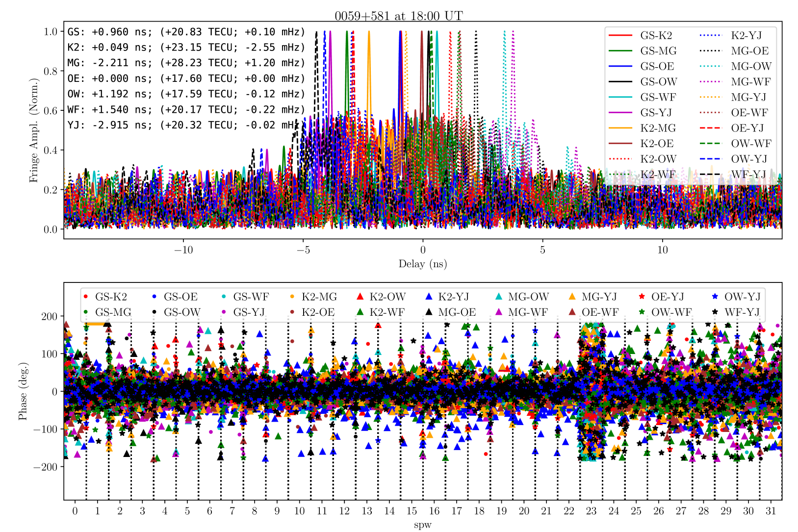Click GS-WF entry in top legend

(643, 97)
